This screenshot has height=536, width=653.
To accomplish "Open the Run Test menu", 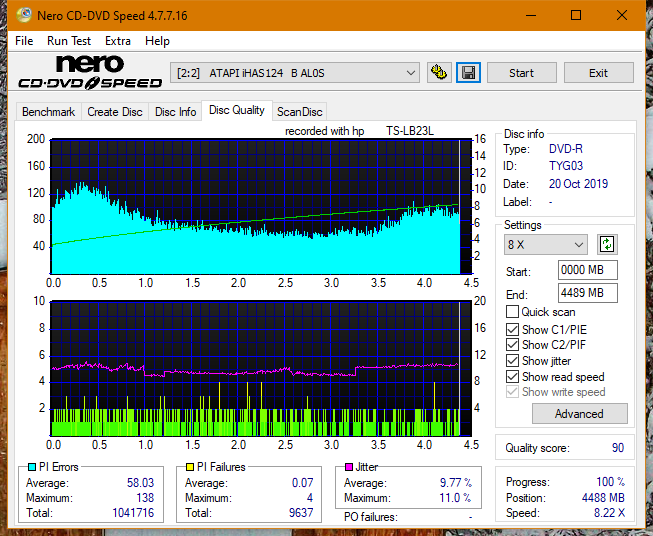I will [x=69, y=41].
